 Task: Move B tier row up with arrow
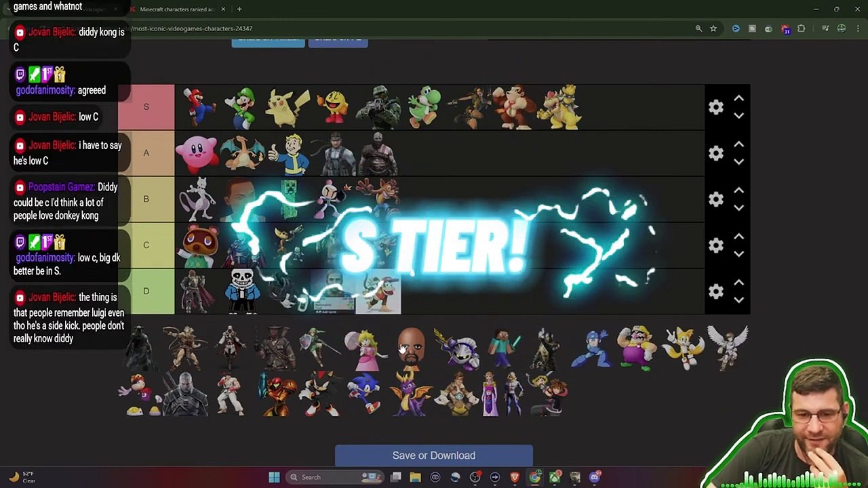[x=738, y=191]
